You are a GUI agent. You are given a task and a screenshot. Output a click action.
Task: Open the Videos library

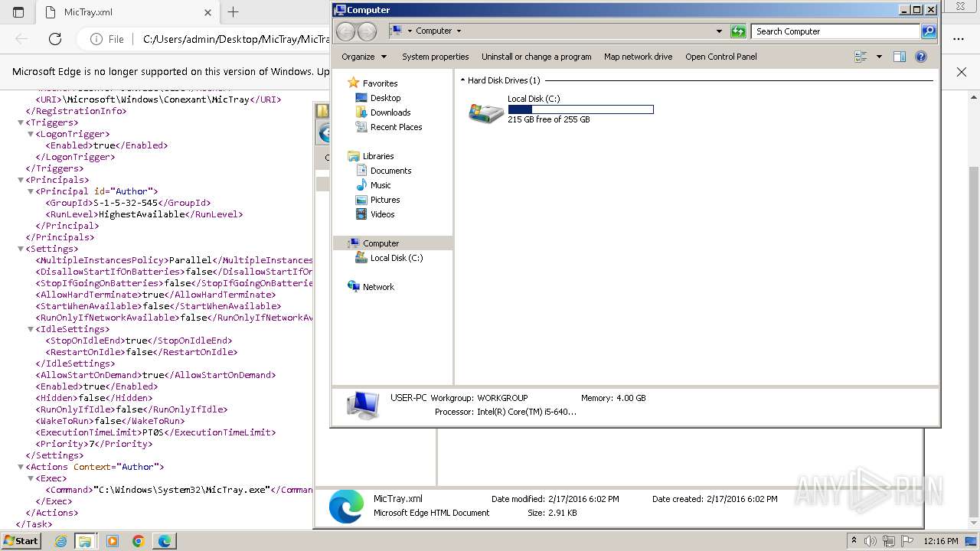pyautogui.click(x=382, y=214)
